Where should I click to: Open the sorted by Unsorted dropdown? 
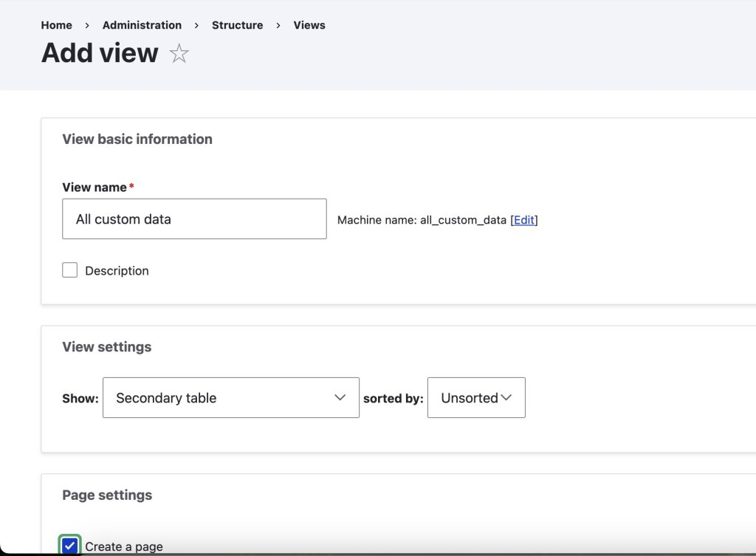pyautogui.click(x=476, y=398)
